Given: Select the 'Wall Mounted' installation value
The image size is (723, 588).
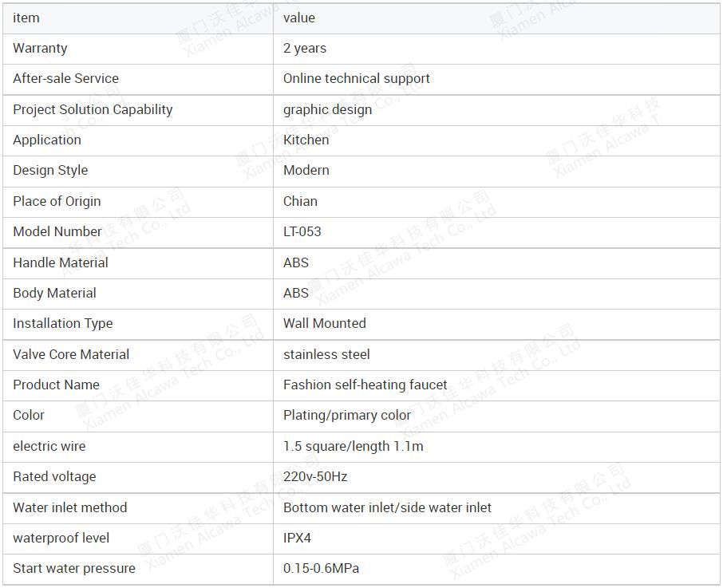Looking at the screenshot, I should 325,323.
